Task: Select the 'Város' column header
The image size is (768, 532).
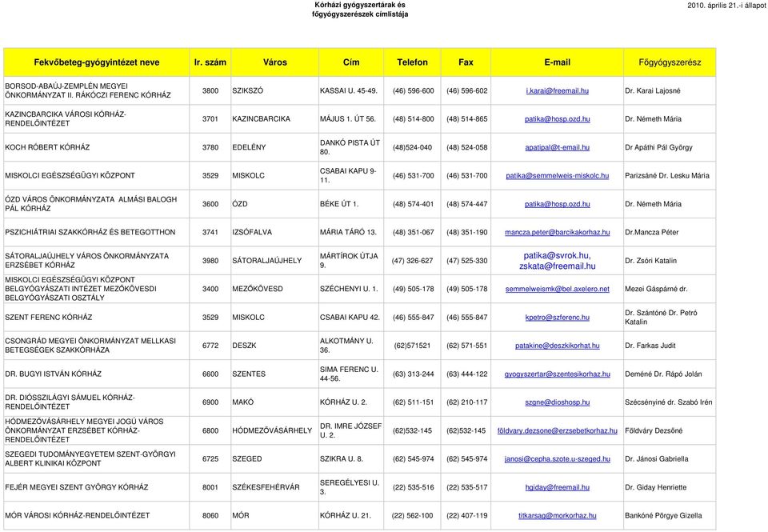Action: coord(274,62)
